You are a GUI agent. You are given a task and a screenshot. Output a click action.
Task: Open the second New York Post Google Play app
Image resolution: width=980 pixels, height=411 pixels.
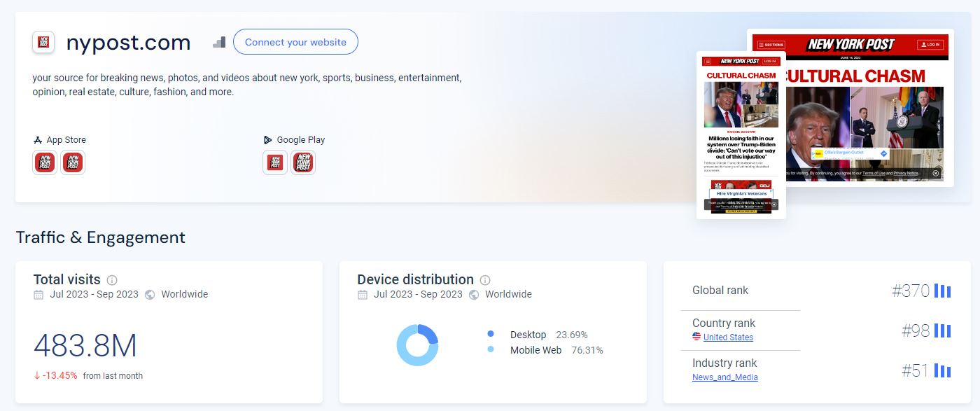pyautogui.click(x=303, y=162)
